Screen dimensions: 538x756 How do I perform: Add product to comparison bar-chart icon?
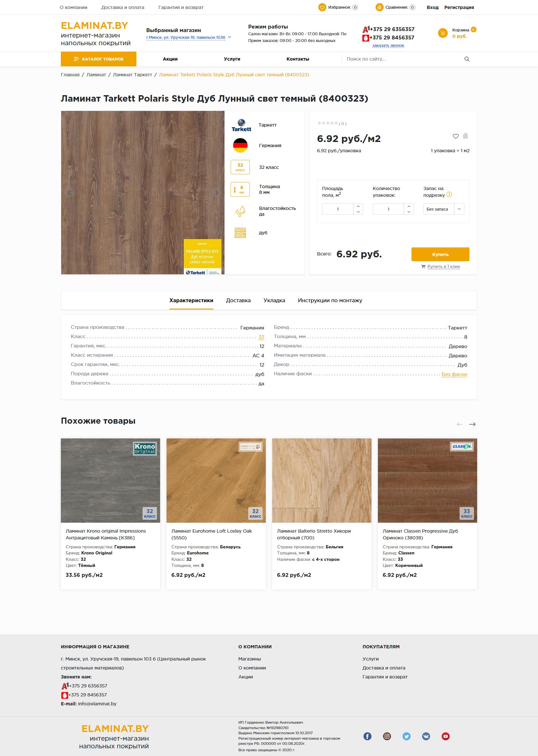point(465,136)
